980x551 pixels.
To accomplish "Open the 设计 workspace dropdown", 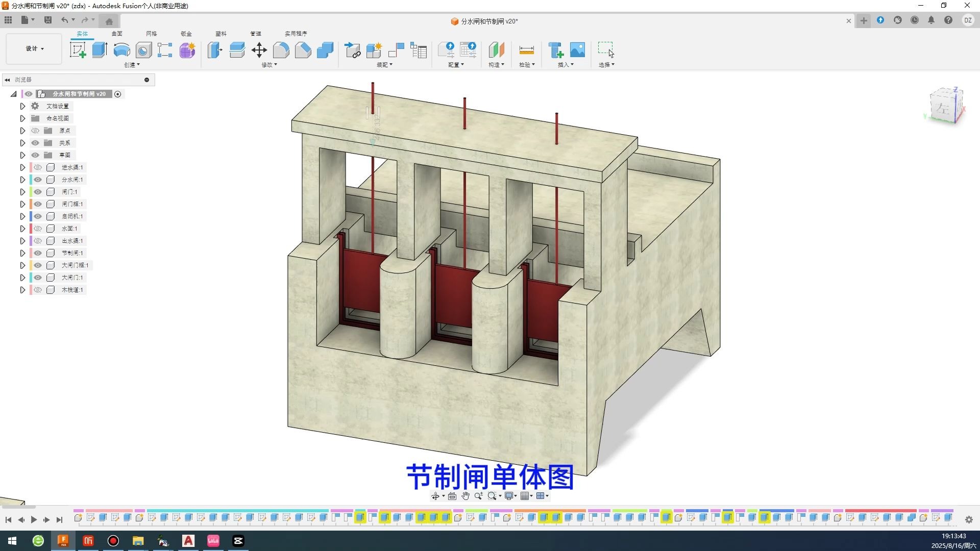I will tap(34, 48).
